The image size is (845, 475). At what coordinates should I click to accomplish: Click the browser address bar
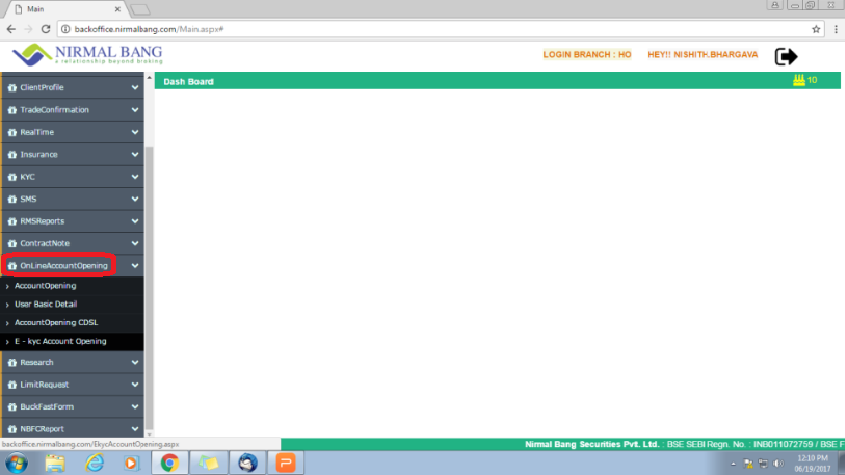pos(430,29)
